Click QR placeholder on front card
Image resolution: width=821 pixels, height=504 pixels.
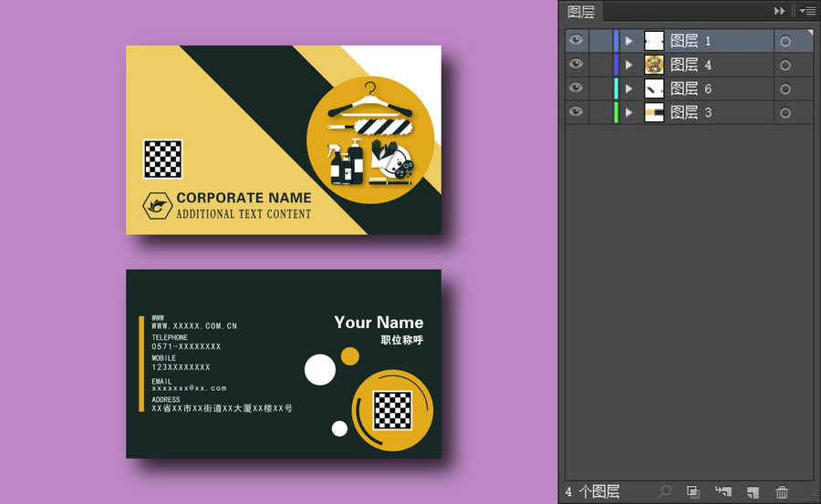[x=163, y=159]
